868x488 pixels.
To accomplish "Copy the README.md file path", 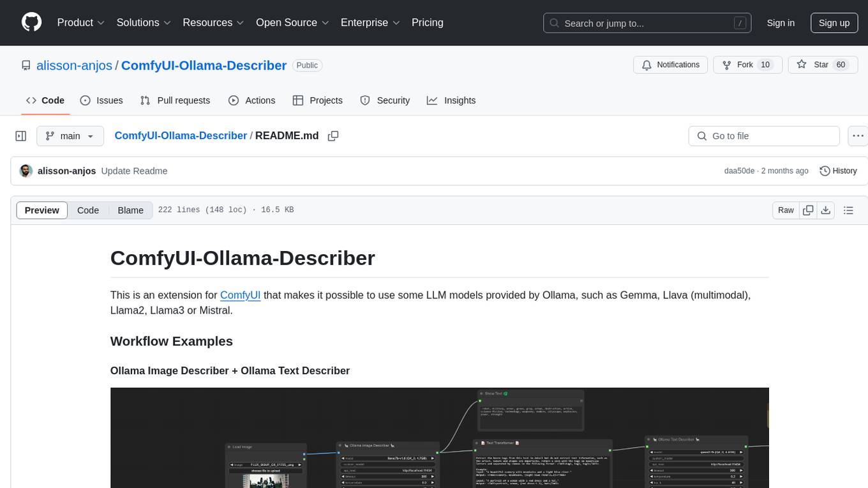I will point(333,136).
